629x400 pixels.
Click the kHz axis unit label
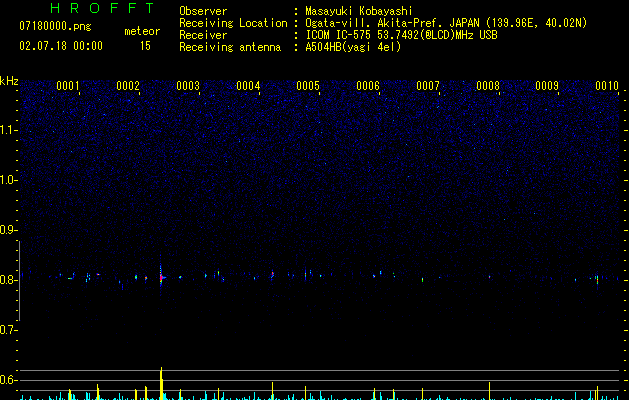[x=9, y=81]
